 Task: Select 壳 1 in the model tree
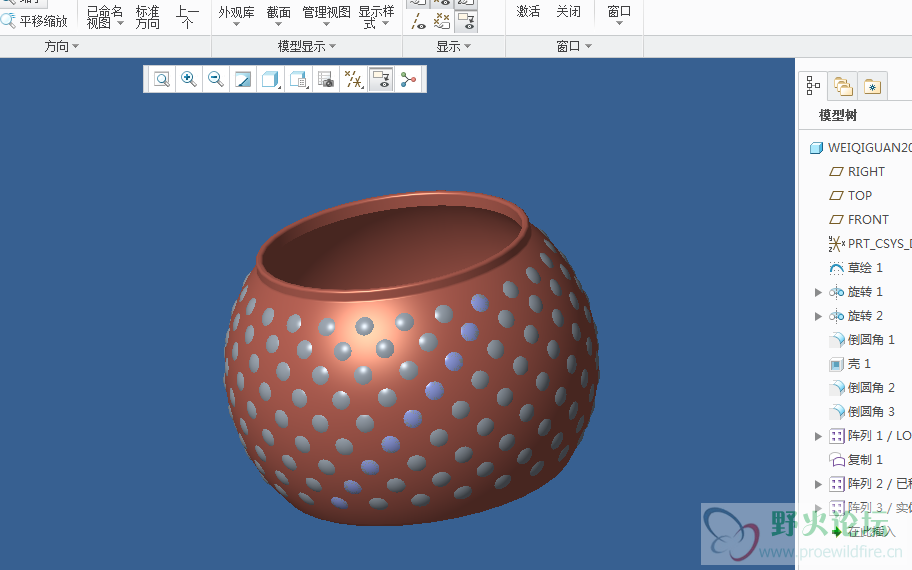(859, 364)
